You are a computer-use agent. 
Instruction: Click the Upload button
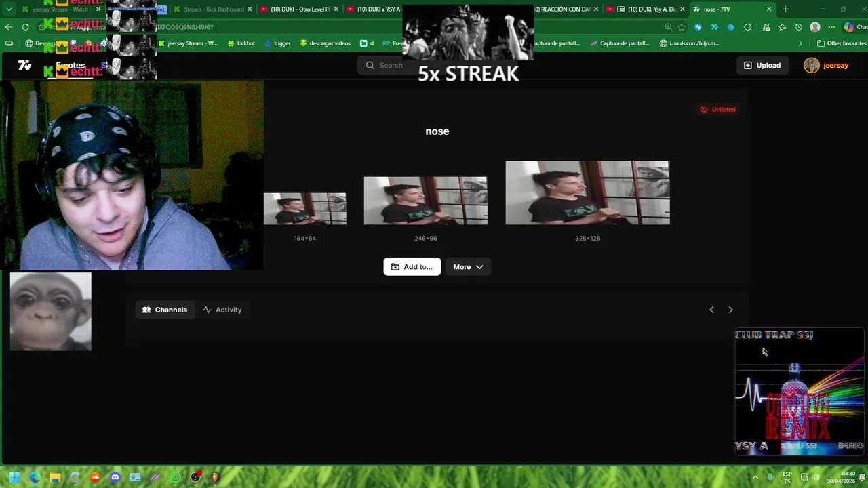coord(762,65)
